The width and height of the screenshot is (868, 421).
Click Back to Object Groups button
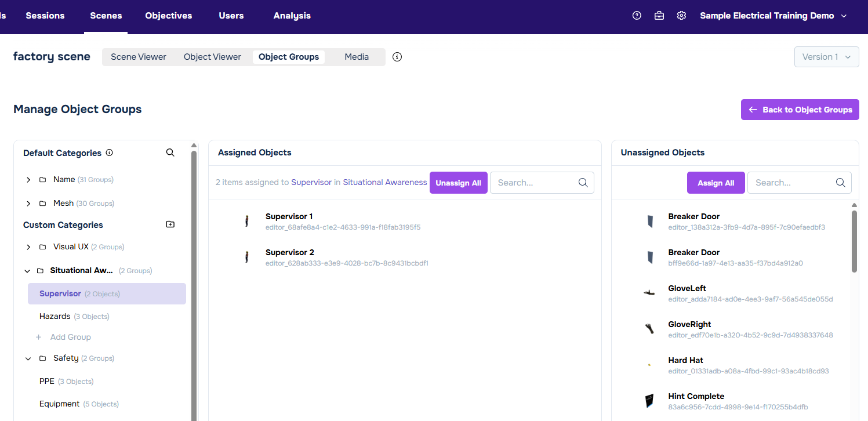tap(800, 110)
